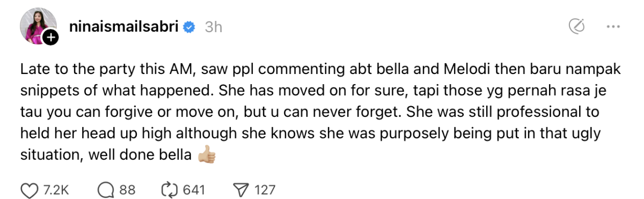Open the profile picture avatar

[x=37, y=26]
